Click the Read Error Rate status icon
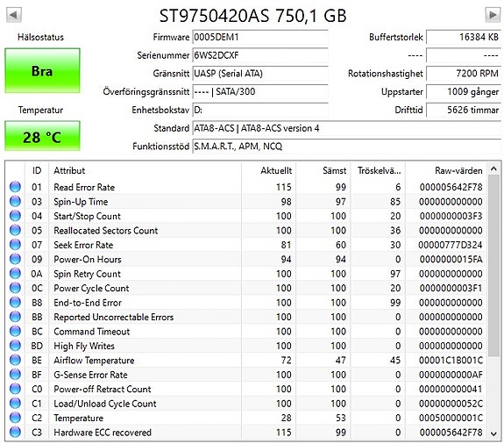The width and height of the screenshot is (504, 444). [15, 187]
